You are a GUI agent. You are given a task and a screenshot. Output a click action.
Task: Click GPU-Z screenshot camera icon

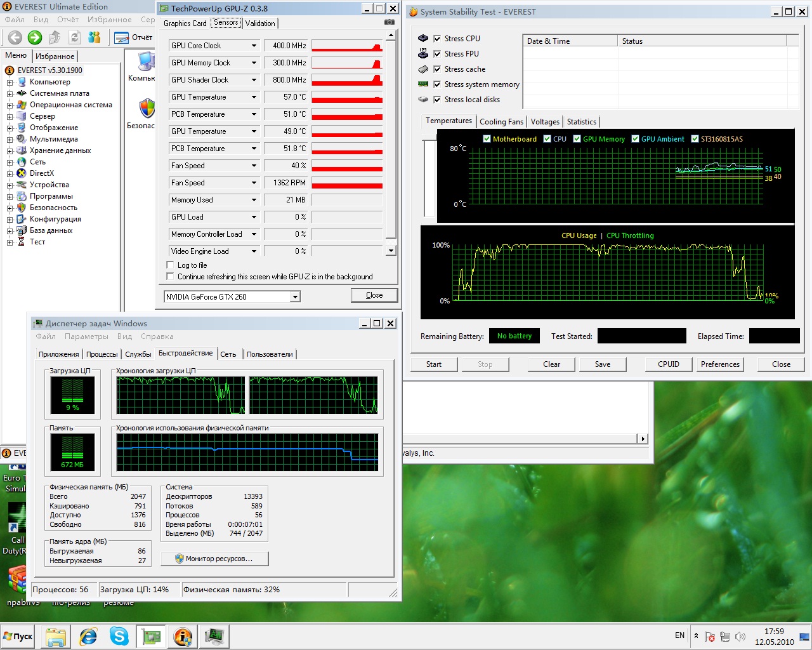(x=390, y=22)
